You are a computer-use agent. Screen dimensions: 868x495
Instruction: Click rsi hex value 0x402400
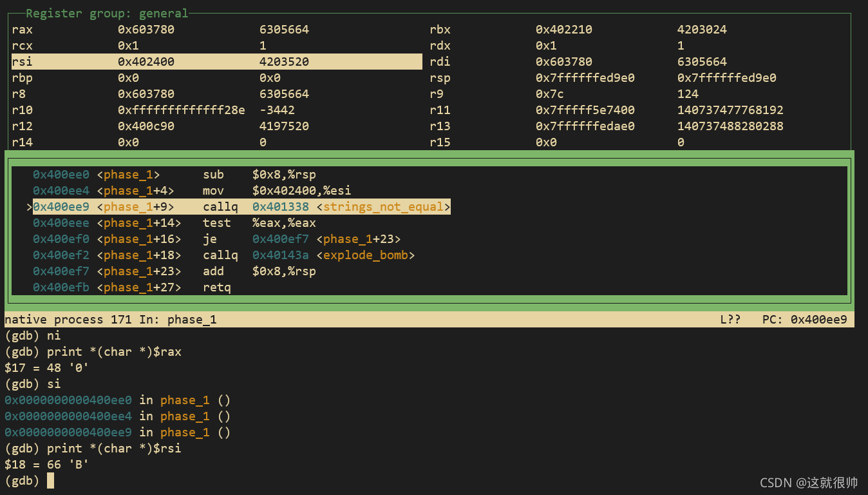[x=146, y=62]
